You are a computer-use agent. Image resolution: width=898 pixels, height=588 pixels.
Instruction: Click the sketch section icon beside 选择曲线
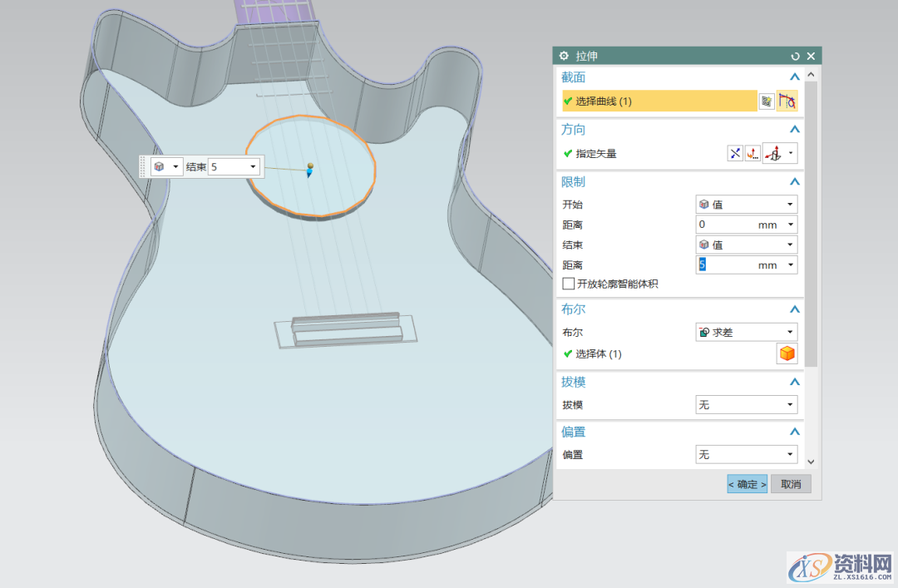click(766, 101)
